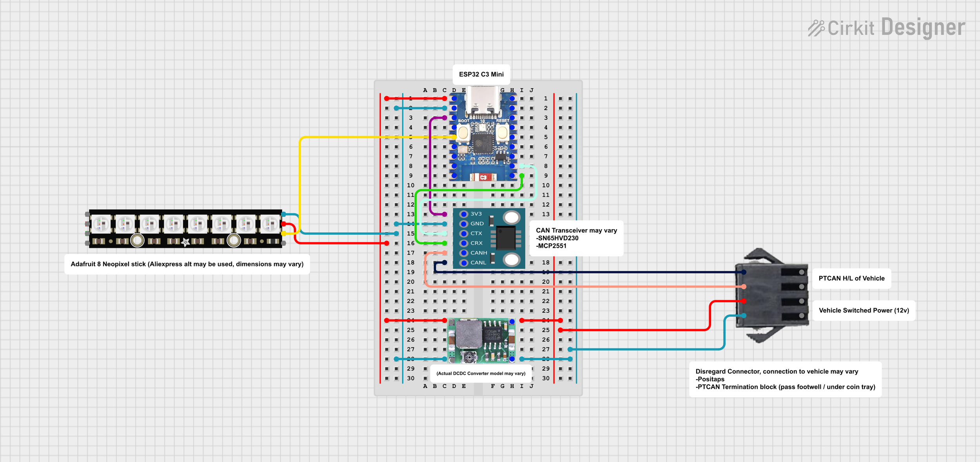Click the GND pin on CAN transceiver
The image size is (980, 462).
464,224
